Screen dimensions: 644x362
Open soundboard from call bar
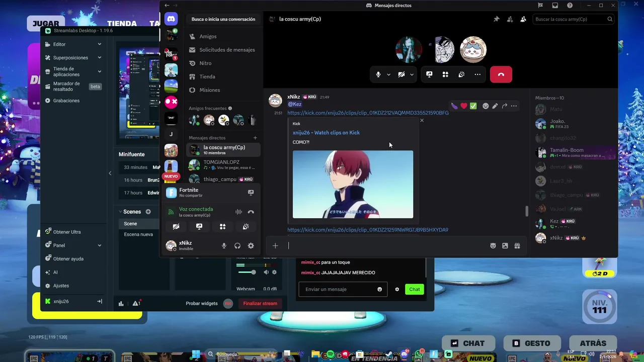pyautogui.click(x=461, y=74)
